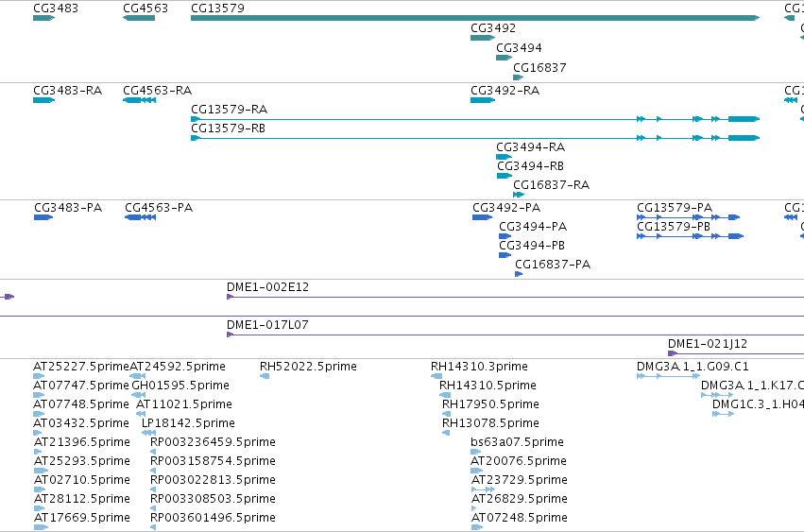804x532 pixels.
Task: Select protein CG4563-PA label
Action: click(x=159, y=208)
